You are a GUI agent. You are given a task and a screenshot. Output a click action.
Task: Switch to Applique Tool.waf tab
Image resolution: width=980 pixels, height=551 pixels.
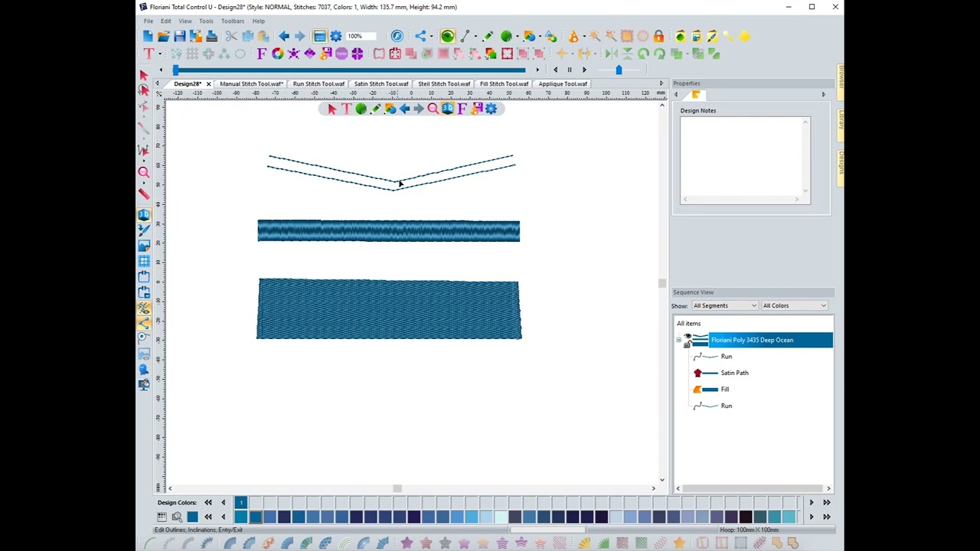tap(563, 84)
